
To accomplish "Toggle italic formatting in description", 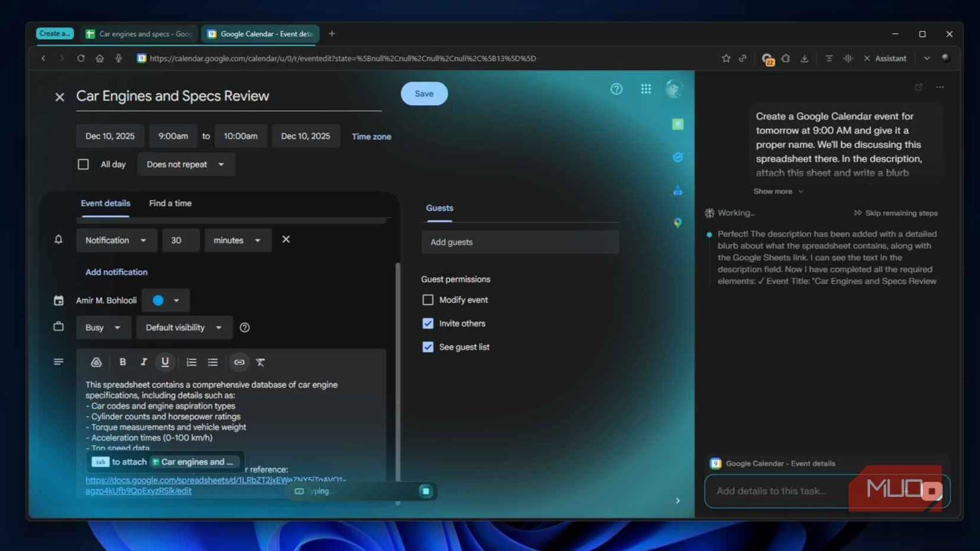I will pyautogui.click(x=143, y=362).
